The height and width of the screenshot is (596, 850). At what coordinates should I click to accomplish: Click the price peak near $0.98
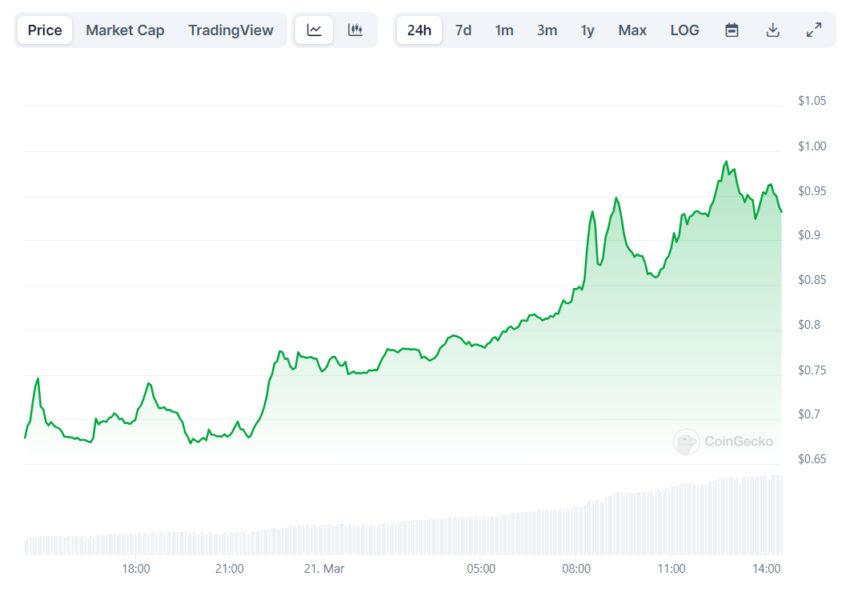click(726, 162)
